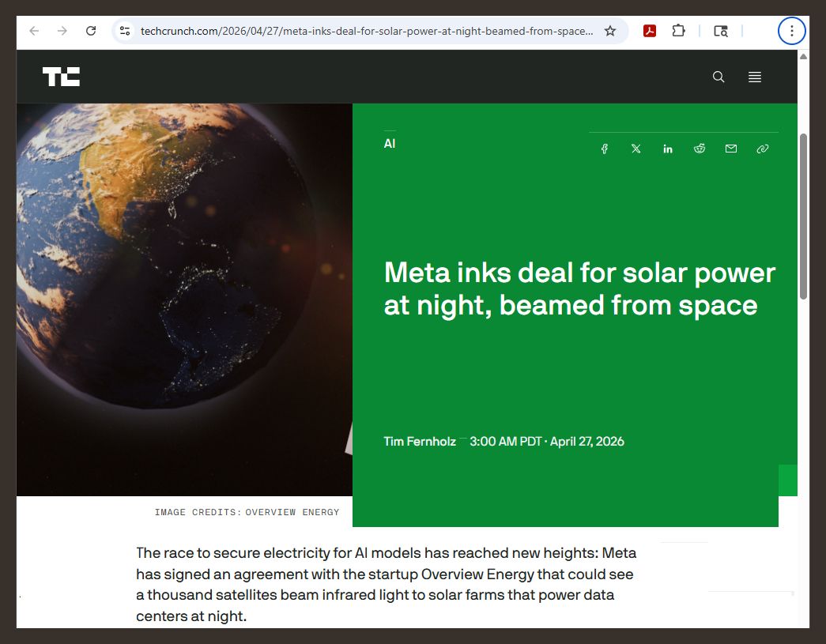Click the TechCrunch logo
This screenshot has height=644, width=826.
pos(61,77)
